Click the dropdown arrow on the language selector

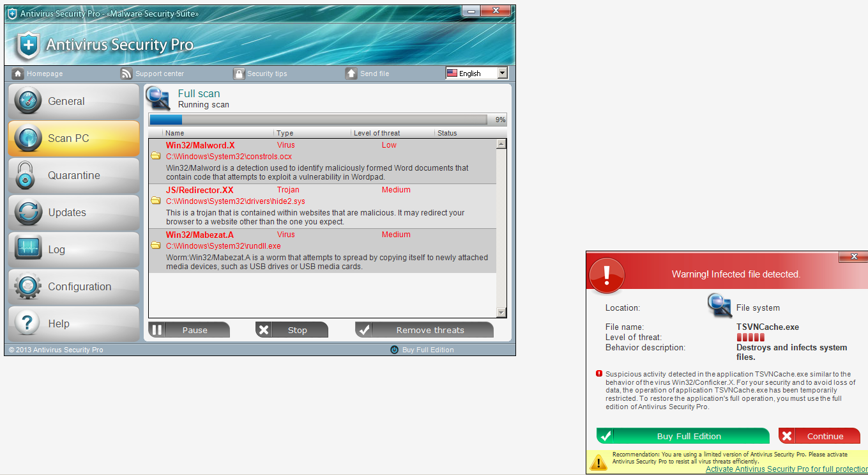[x=502, y=73]
